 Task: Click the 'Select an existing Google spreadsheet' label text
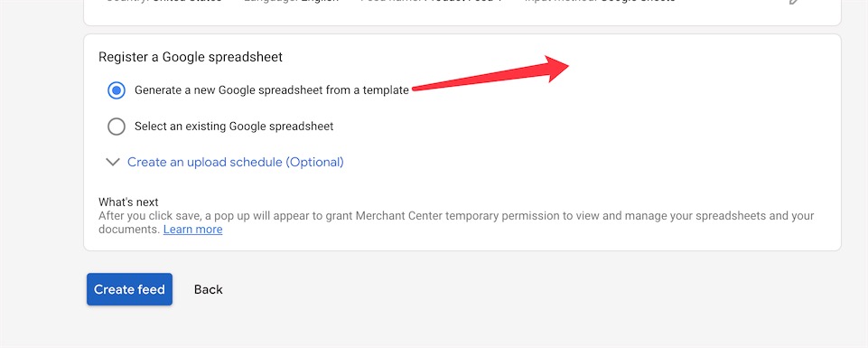pos(234,127)
